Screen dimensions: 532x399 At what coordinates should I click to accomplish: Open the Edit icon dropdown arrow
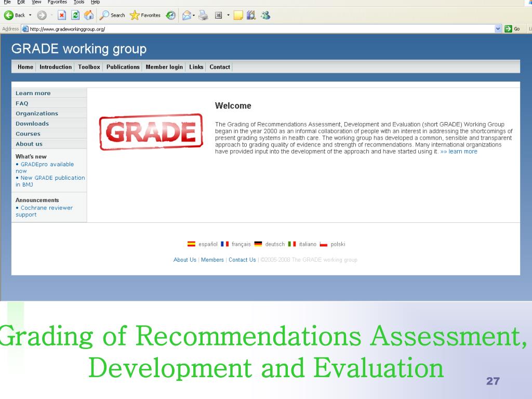pos(228,15)
